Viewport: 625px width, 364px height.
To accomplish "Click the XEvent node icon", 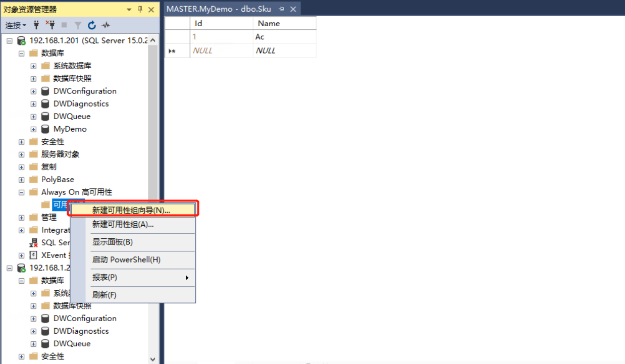I will click(x=33, y=255).
